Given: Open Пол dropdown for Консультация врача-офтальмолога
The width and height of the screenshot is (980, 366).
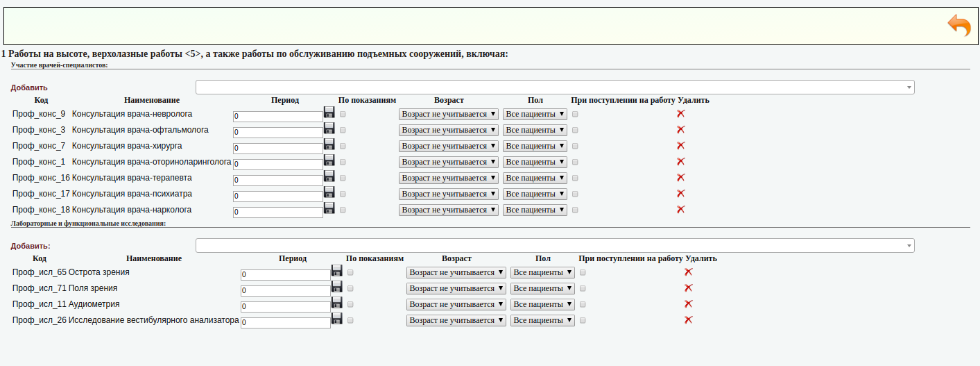Looking at the screenshot, I should 535,130.
